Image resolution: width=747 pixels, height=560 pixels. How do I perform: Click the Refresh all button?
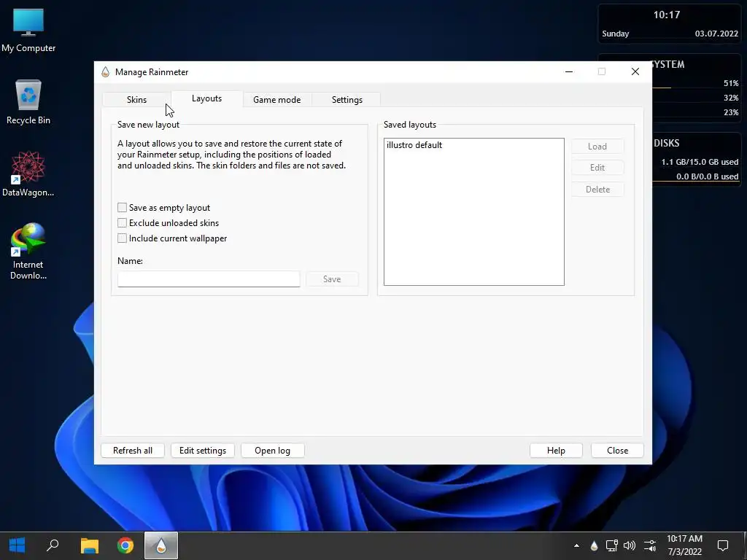[x=133, y=451]
